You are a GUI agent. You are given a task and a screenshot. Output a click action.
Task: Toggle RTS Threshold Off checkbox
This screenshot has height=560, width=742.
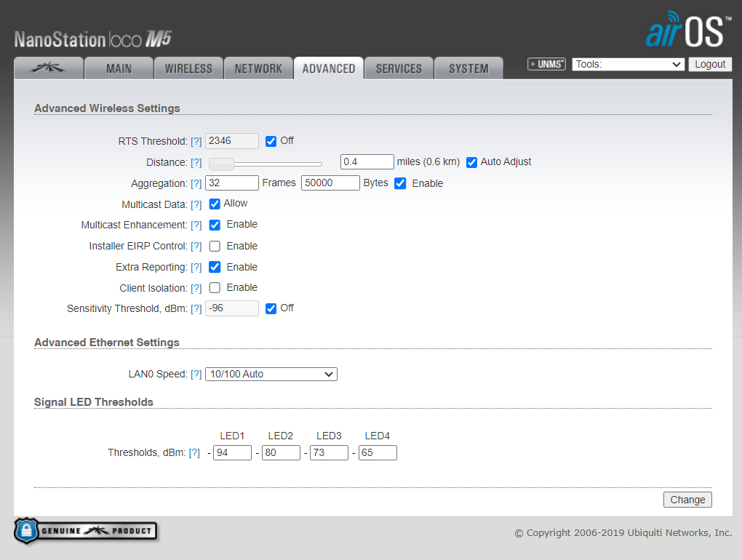coord(271,141)
